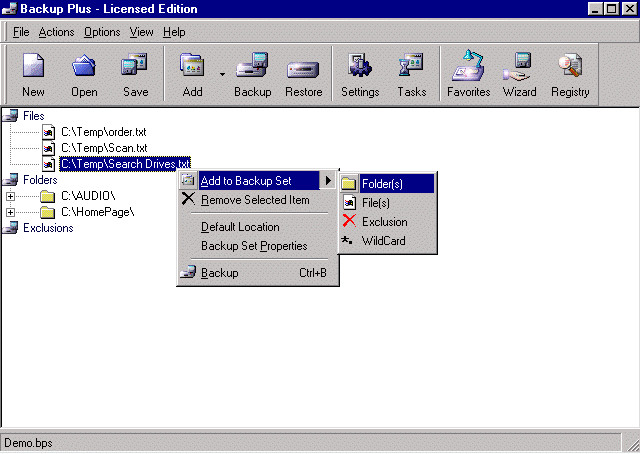Viewport: 640px width, 454px height.
Task: Open the View menu
Action: [x=141, y=32]
